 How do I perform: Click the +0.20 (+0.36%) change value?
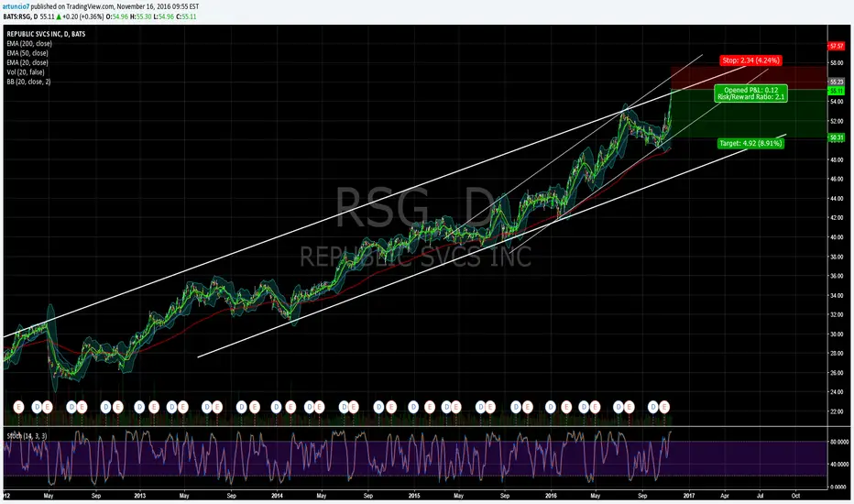[x=83, y=16]
